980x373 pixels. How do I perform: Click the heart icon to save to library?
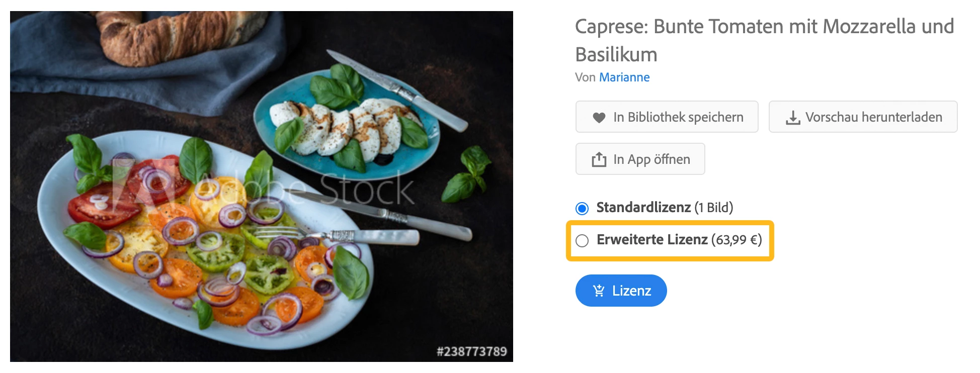599,118
